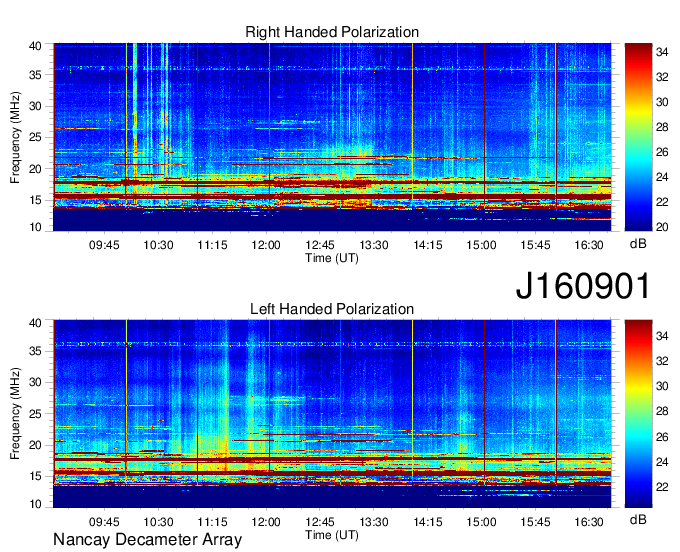
Task: Select the J160901 observation identifier
Action: click(583, 286)
